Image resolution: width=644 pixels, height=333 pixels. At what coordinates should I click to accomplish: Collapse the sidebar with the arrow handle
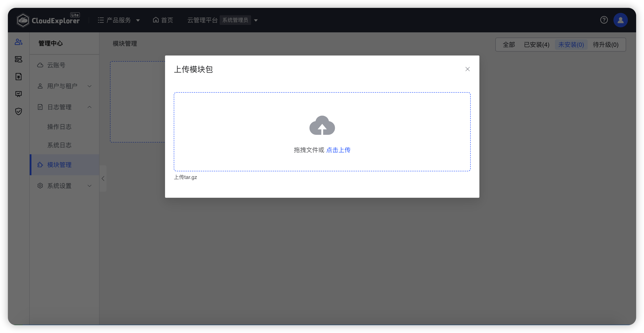click(103, 178)
